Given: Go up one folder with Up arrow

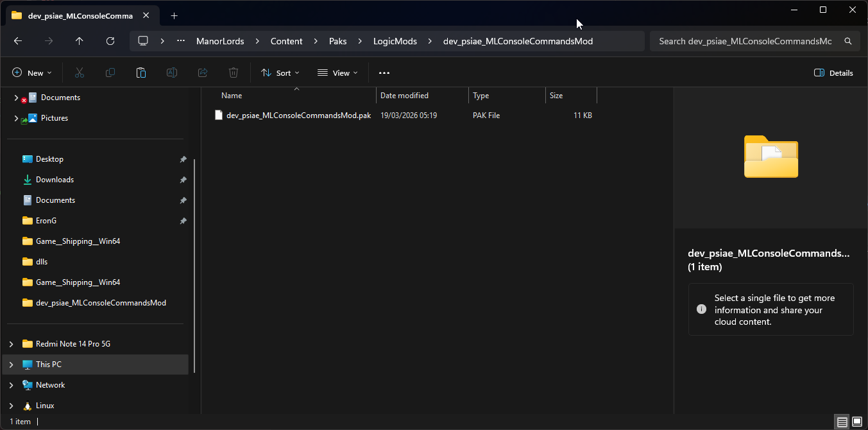Looking at the screenshot, I should click(x=80, y=41).
